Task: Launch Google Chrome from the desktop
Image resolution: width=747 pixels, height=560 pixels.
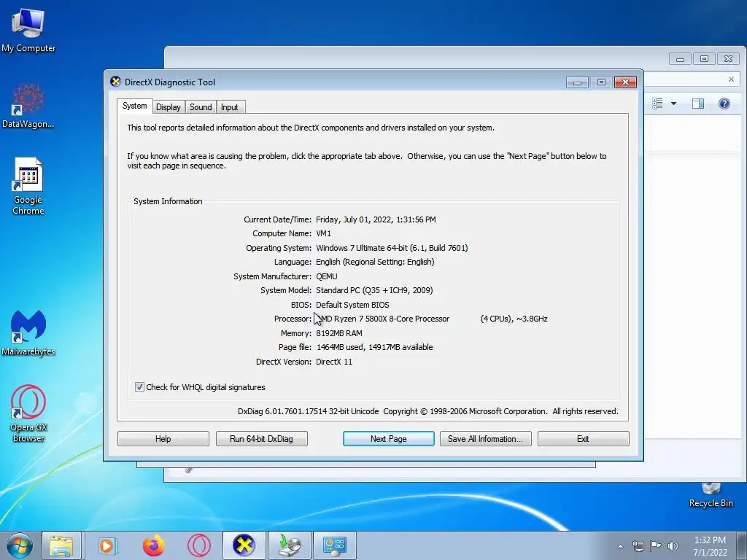Action: tap(28, 186)
